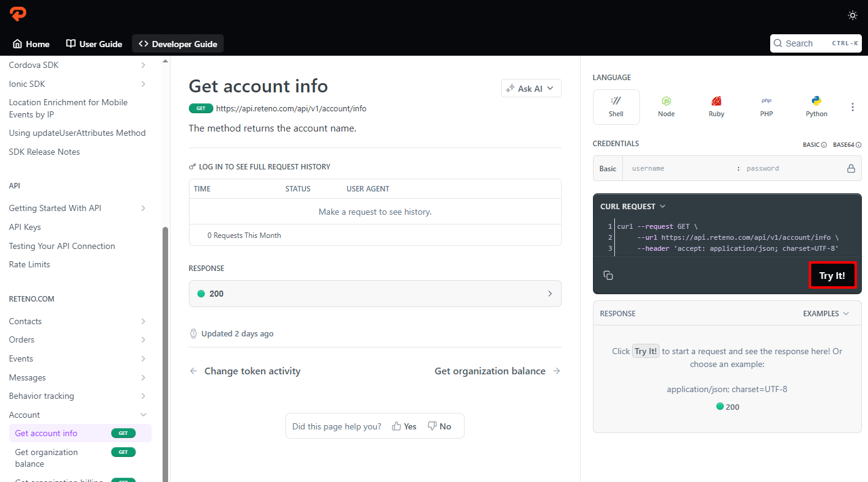Click the password credentials field
868x482 pixels.
[792, 168]
